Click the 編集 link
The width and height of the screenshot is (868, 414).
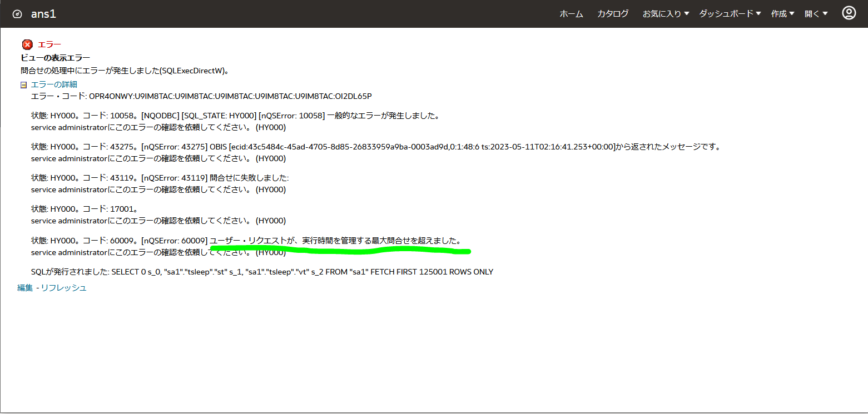[25, 287]
